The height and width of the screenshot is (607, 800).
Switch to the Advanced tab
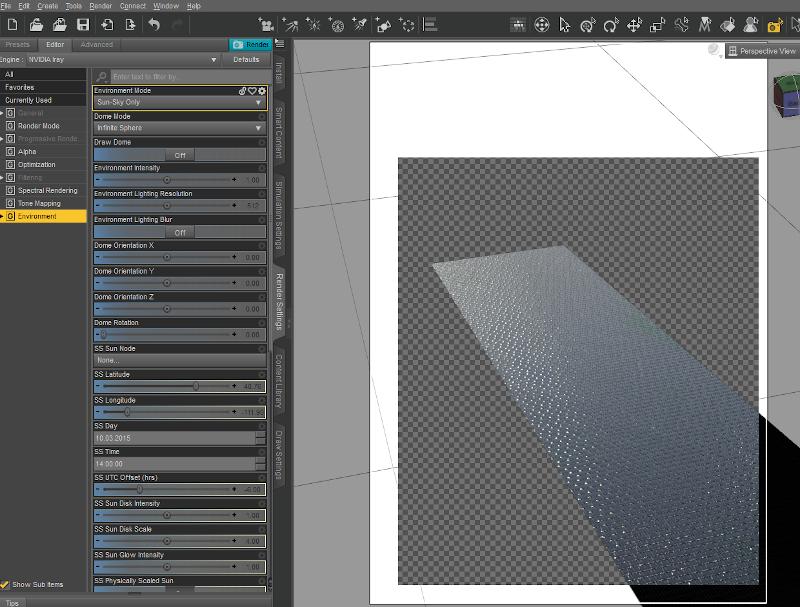[96, 44]
